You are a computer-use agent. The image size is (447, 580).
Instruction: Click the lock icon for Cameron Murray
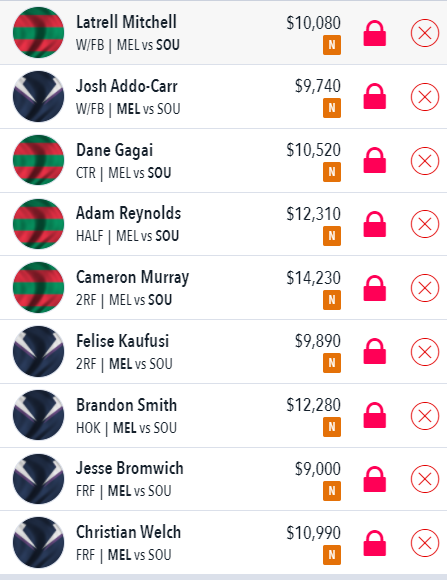[374, 288]
